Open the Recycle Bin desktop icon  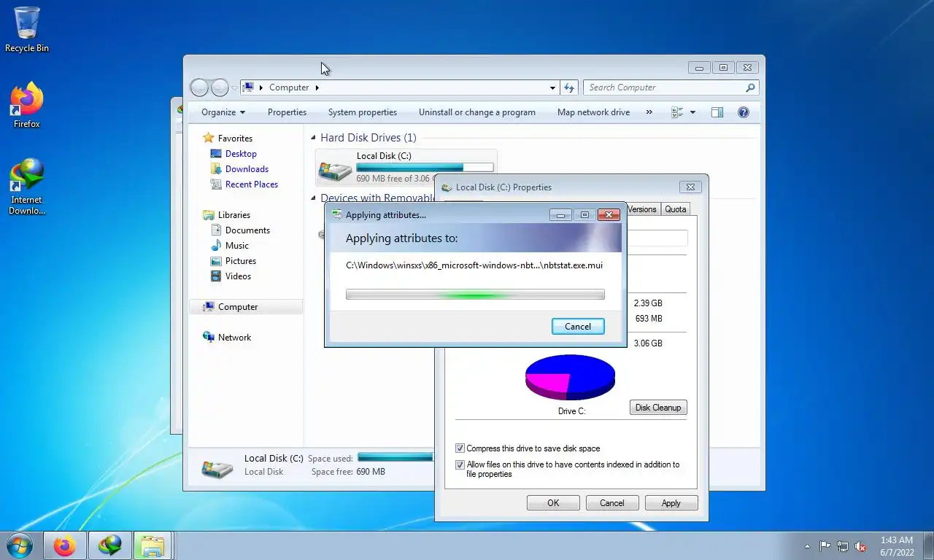tap(27, 30)
